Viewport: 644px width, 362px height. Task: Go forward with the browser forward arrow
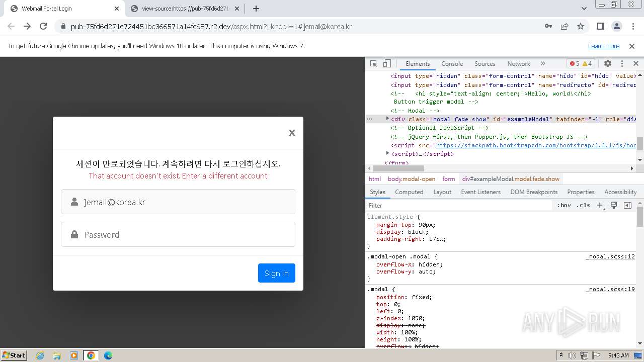tap(27, 26)
